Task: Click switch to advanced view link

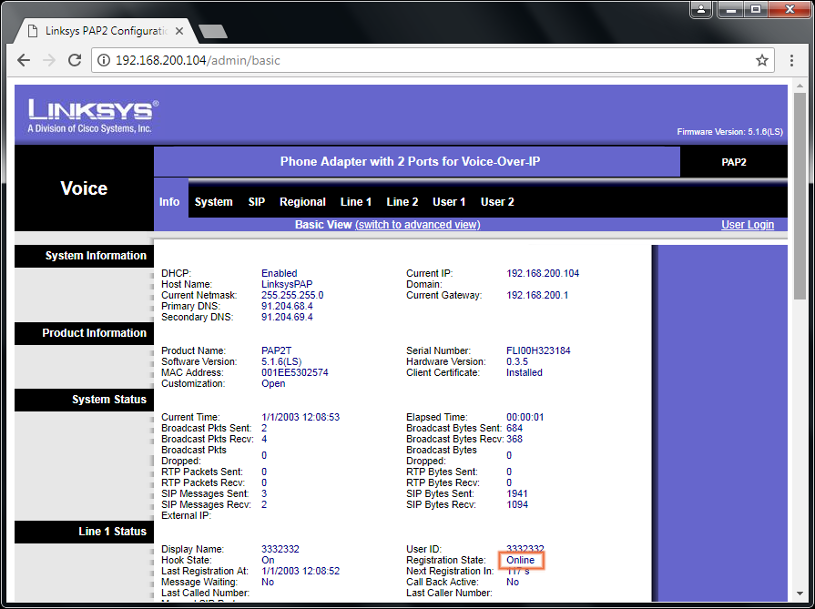Action: tap(418, 224)
